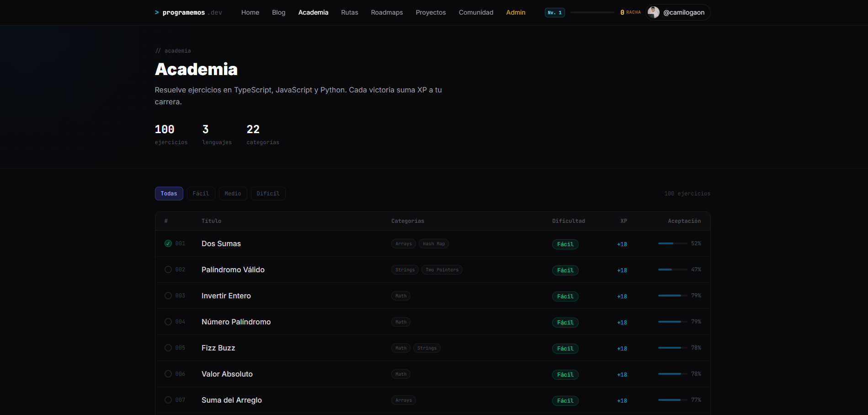Screen dimensions: 868x415
Task: Click the status circle for Suma del Arreglo
Action: tap(168, 400)
